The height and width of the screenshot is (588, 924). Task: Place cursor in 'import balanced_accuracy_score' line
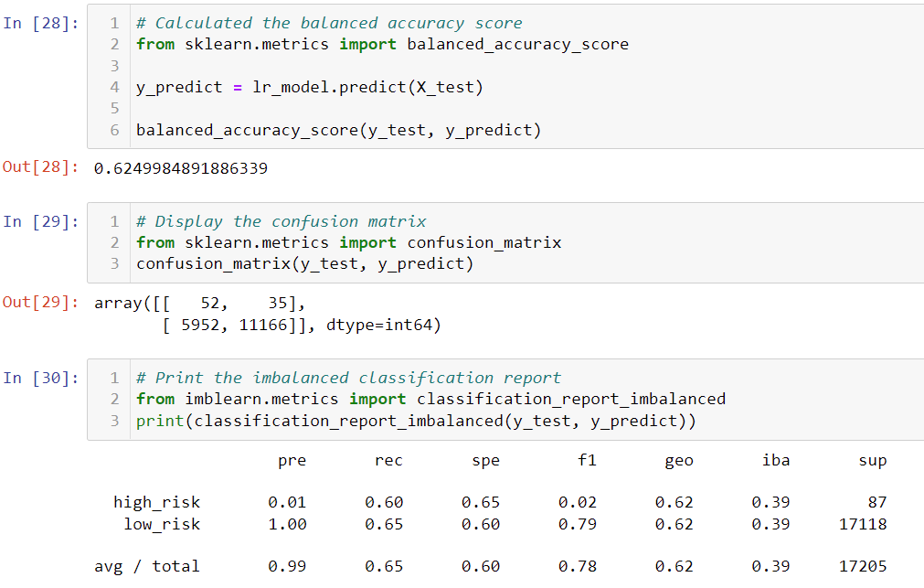click(382, 44)
